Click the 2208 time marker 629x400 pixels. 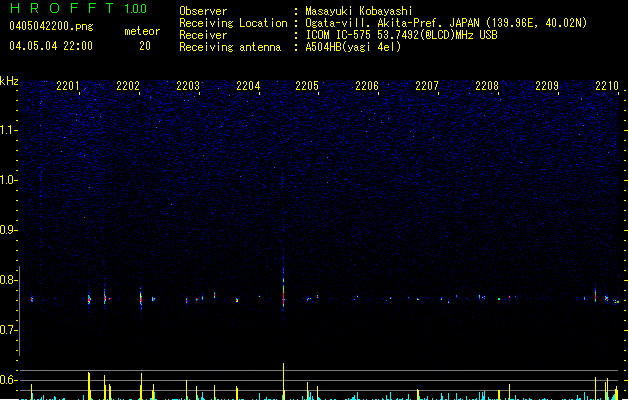pos(487,85)
